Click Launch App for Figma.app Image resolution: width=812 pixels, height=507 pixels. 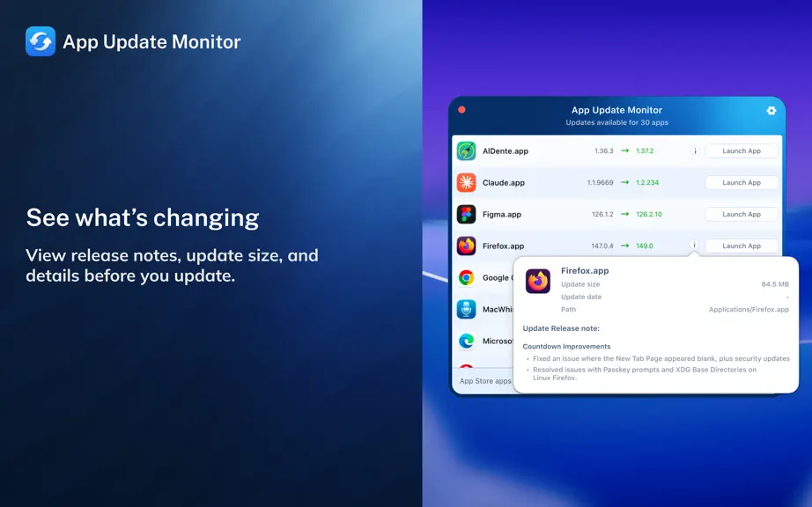pyautogui.click(x=742, y=214)
